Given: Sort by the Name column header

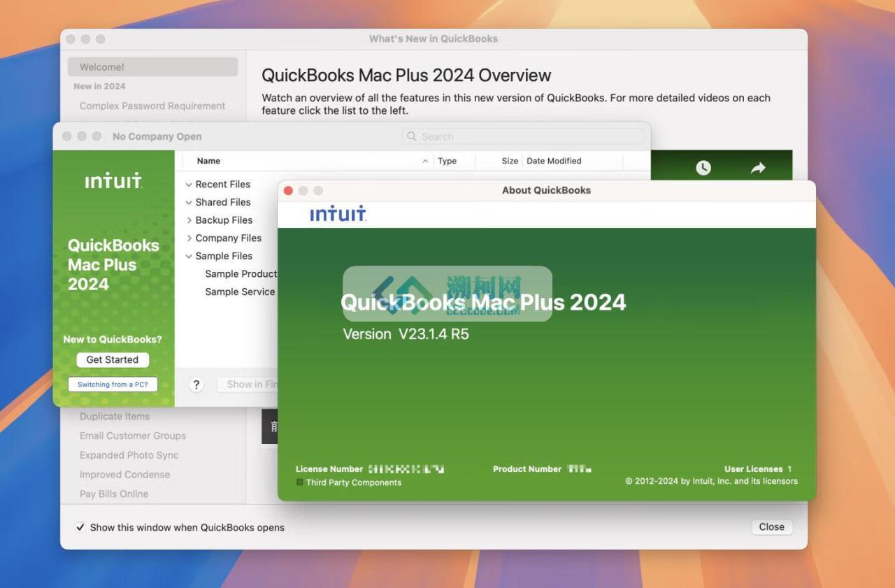Looking at the screenshot, I should pyautogui.click(x=208, y=161).
